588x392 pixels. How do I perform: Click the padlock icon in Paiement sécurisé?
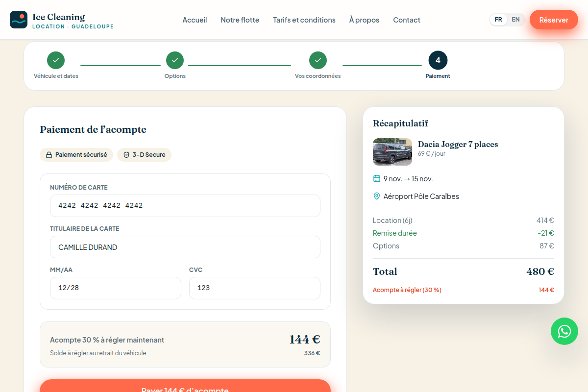49,155
